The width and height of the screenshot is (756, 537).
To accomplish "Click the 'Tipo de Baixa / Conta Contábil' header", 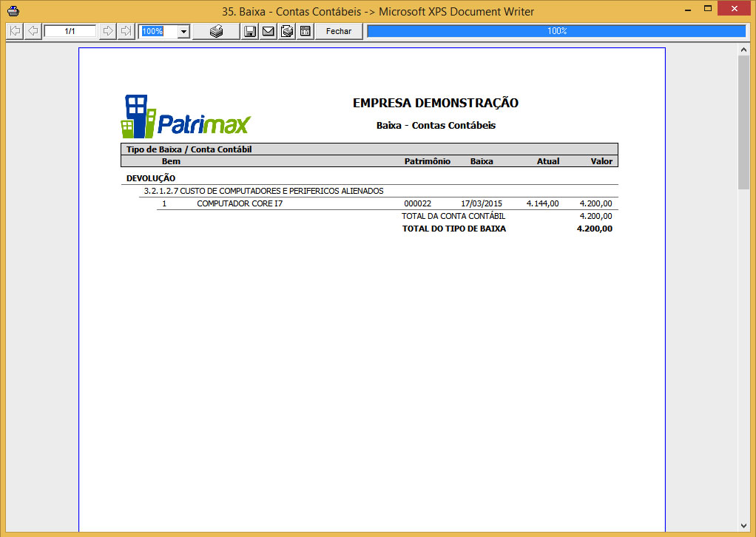I will 189,149.
